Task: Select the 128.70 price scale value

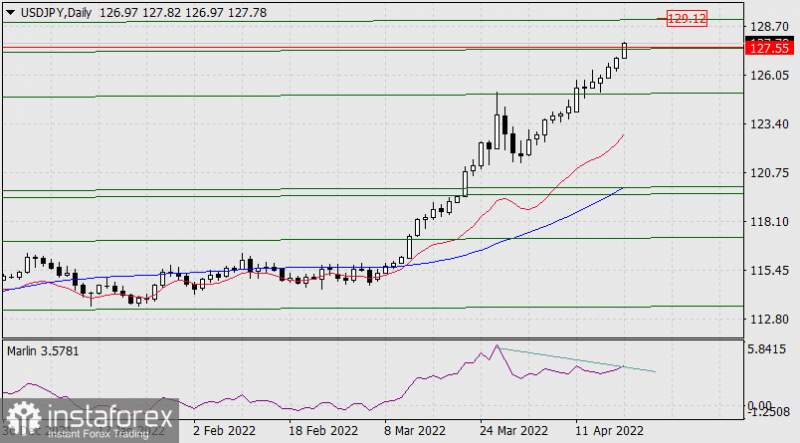Action: click(x=769, y=27)
